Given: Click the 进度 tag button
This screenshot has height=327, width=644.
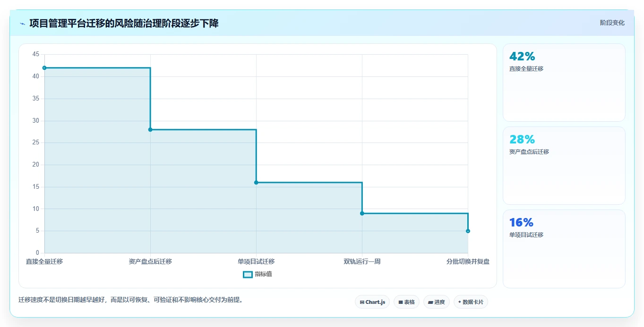Looking at the screenshot, I should click(x=437, y=302).
